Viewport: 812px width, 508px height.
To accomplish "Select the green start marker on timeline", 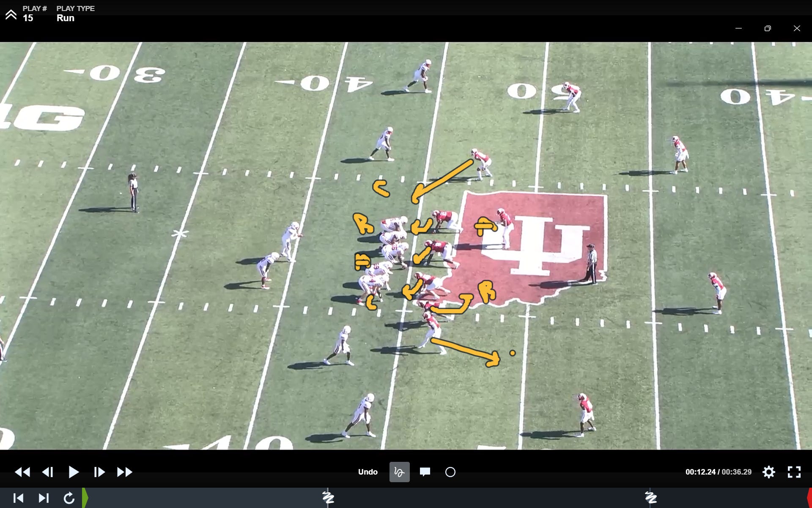I will 85,498.
